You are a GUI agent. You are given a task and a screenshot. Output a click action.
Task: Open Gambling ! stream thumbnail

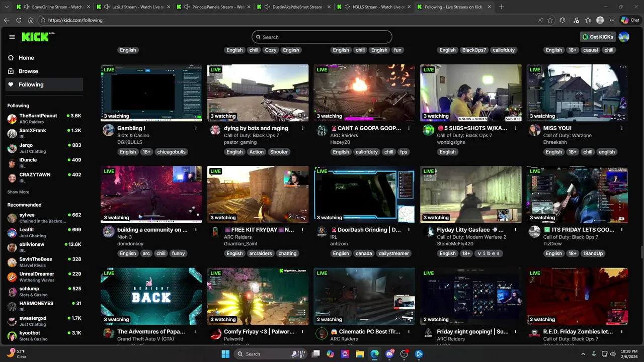pyautogui.click(x=151, y=93)
